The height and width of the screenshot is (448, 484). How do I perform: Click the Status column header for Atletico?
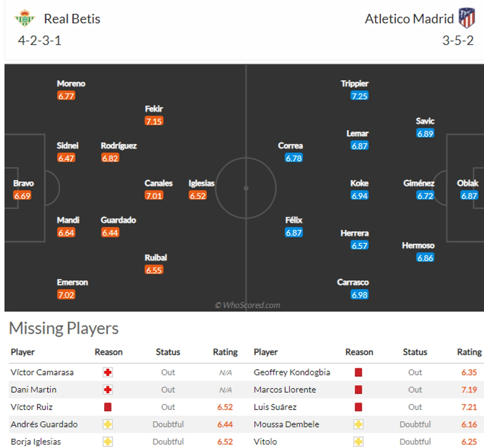pos(415,352)
